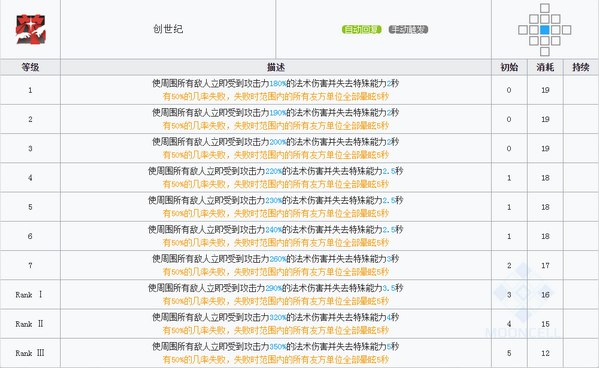599x368 pixels.
Task: Click cost value 19 in level 1 row
Action: [x=545, y=90]
